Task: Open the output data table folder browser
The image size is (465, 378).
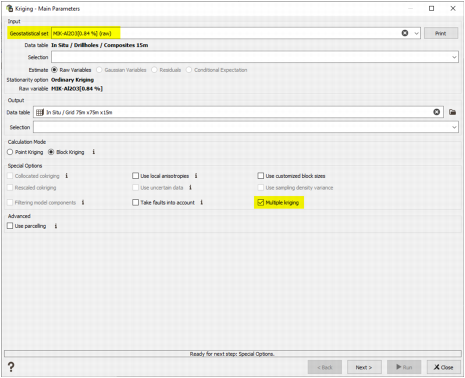Action: (452, 112)
